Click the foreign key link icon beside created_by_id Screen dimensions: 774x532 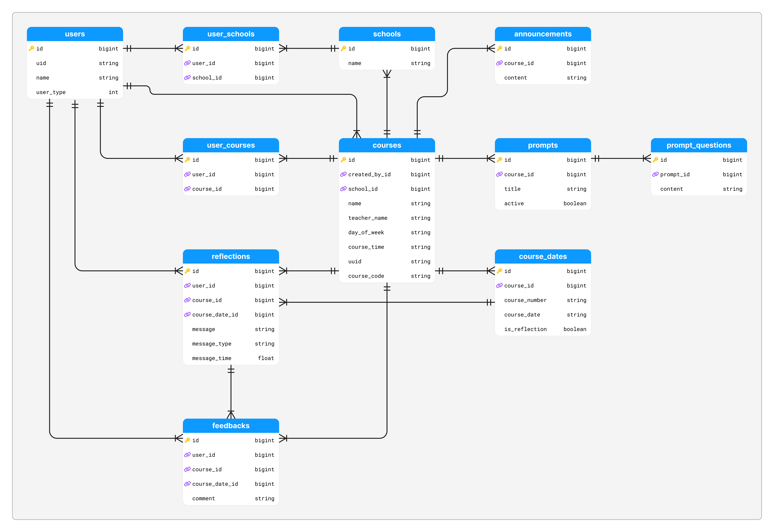pos(343,174)
